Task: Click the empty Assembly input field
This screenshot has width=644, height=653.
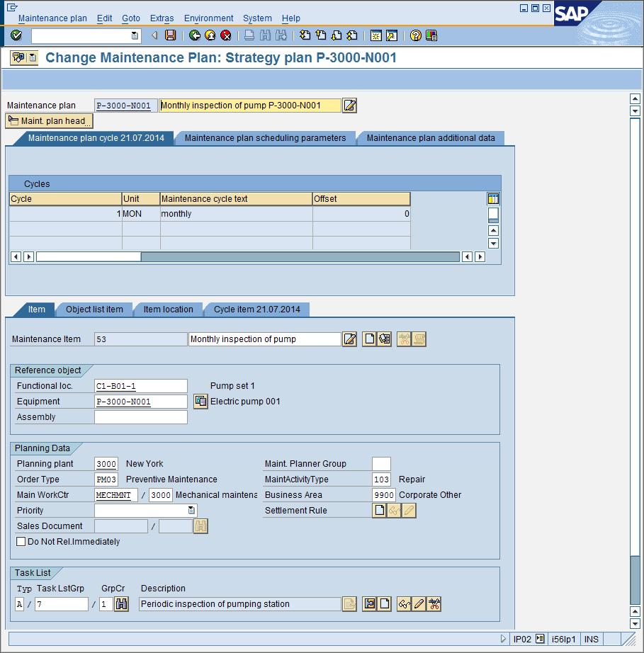Action: tap(141, 417)
